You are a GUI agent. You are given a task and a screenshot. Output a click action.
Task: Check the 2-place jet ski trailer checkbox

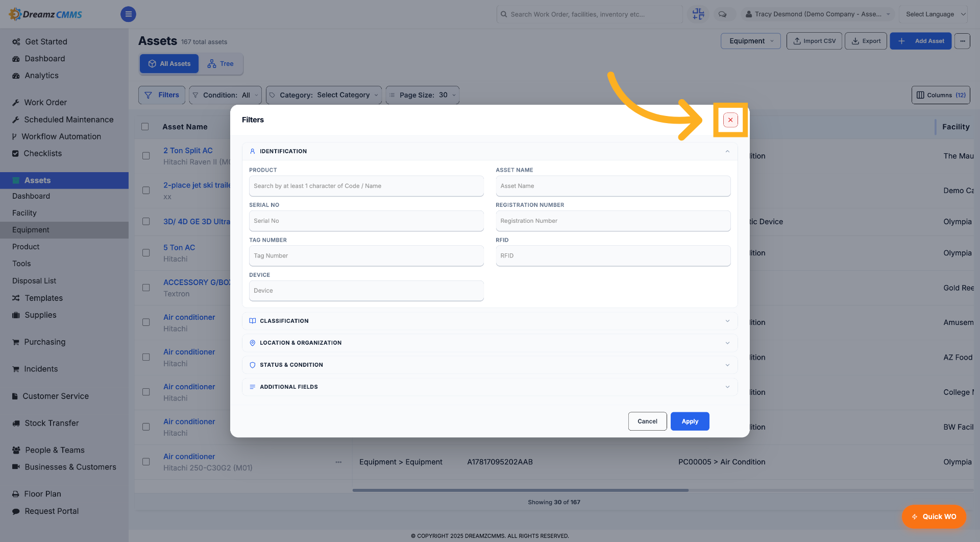146,191
